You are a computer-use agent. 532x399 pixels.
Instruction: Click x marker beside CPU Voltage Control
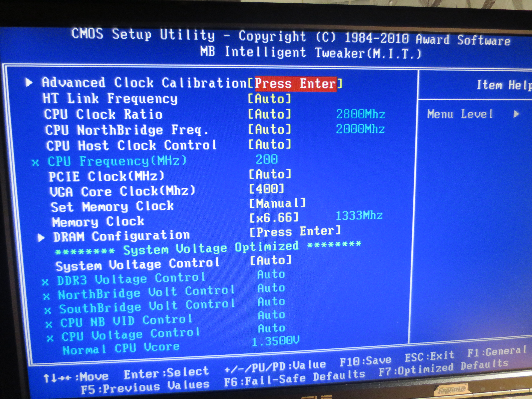click(50, 339)
